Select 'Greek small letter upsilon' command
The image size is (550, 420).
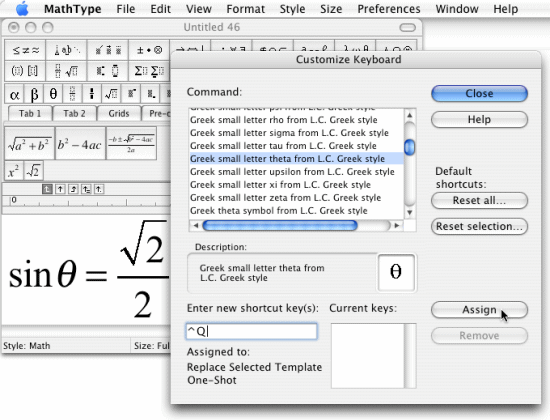296,172
